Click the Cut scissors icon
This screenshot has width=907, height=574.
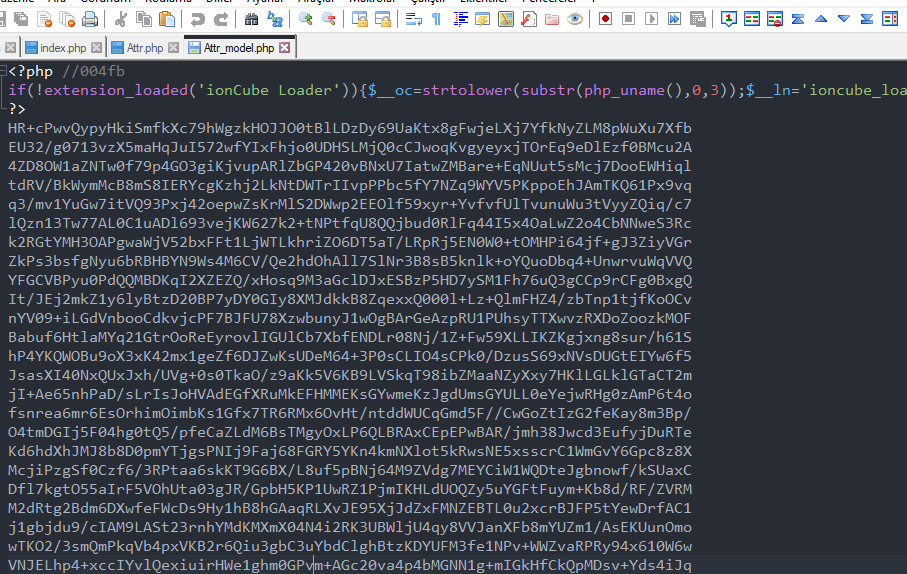click(x=120, y=19)
